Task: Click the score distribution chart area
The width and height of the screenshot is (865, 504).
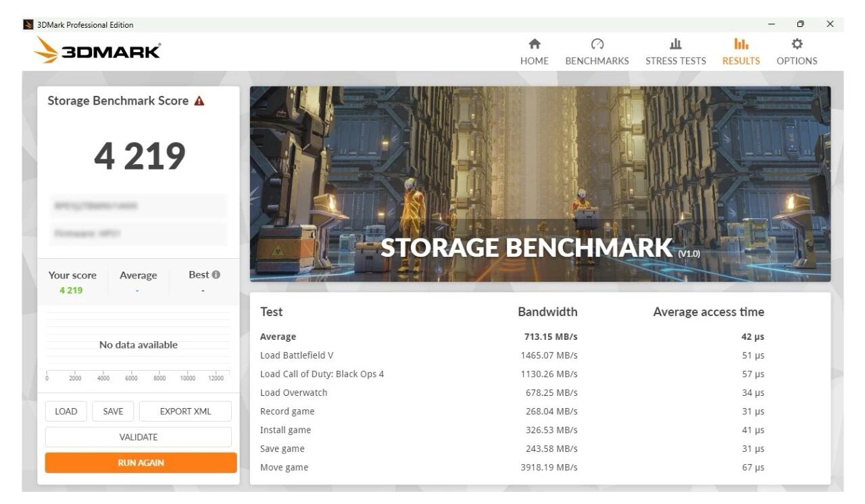Action: click(139, 345)
